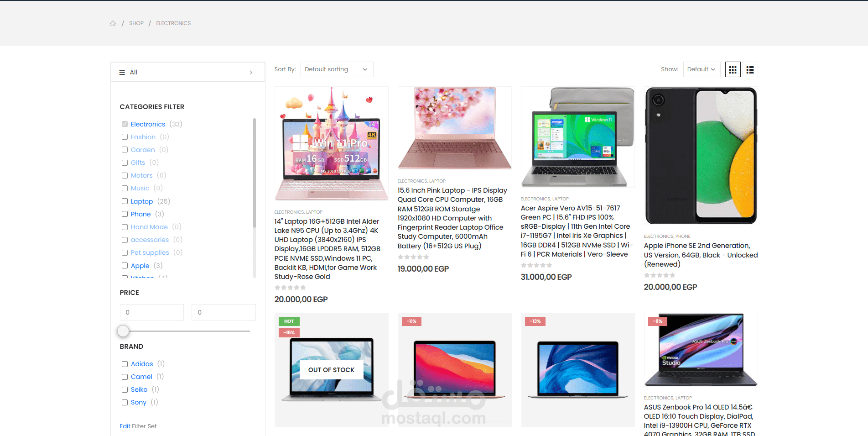Check the Fashion category checkbox
The image size is (868, 436).
[125, 137]
